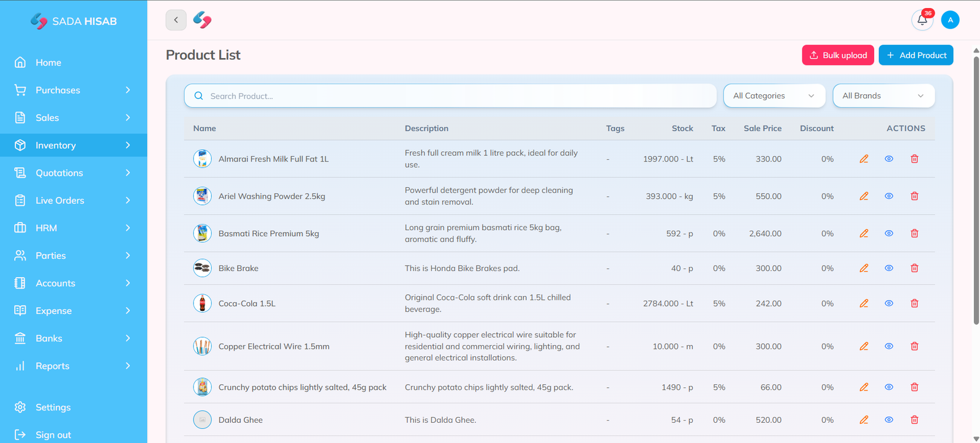The height and width of the screenshot is (443, 980).
Task: Delete the Bike Brake product
Action: [x=914, y=269]
